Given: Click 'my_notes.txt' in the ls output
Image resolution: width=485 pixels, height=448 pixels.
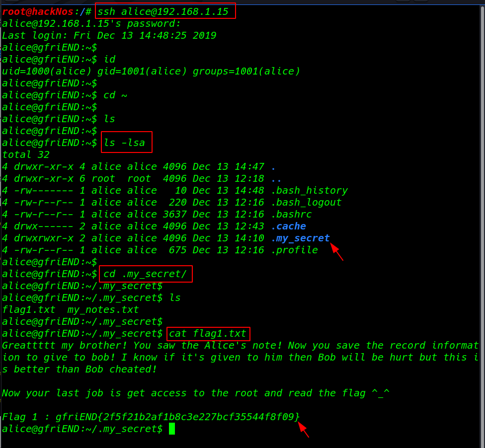Looking at the screenshot, I should (x=103, y=309).
